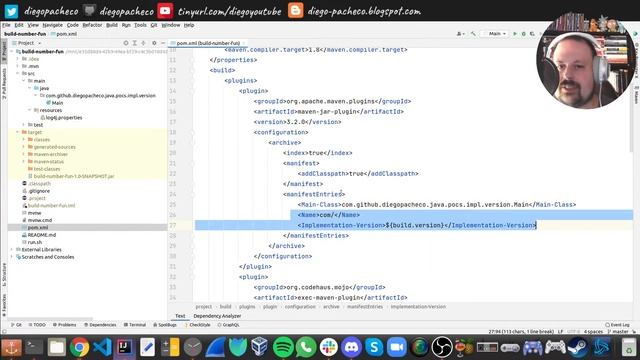Expand the test folder arrow
This screenshot has width=640, height=360.
24,125
